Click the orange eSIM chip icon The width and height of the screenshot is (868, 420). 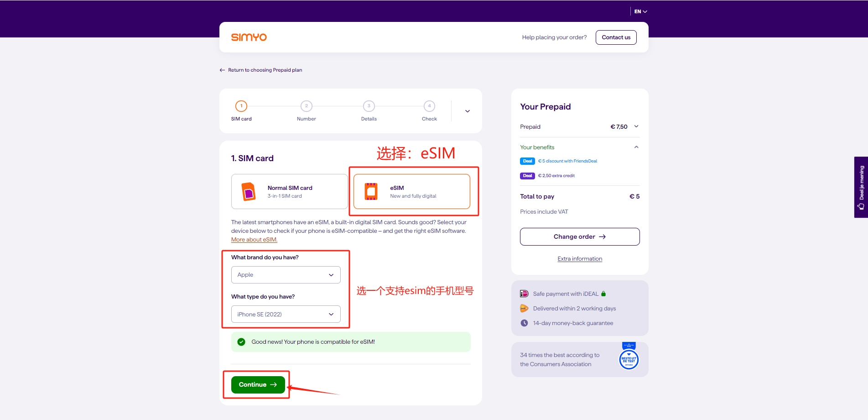(371, 192)
